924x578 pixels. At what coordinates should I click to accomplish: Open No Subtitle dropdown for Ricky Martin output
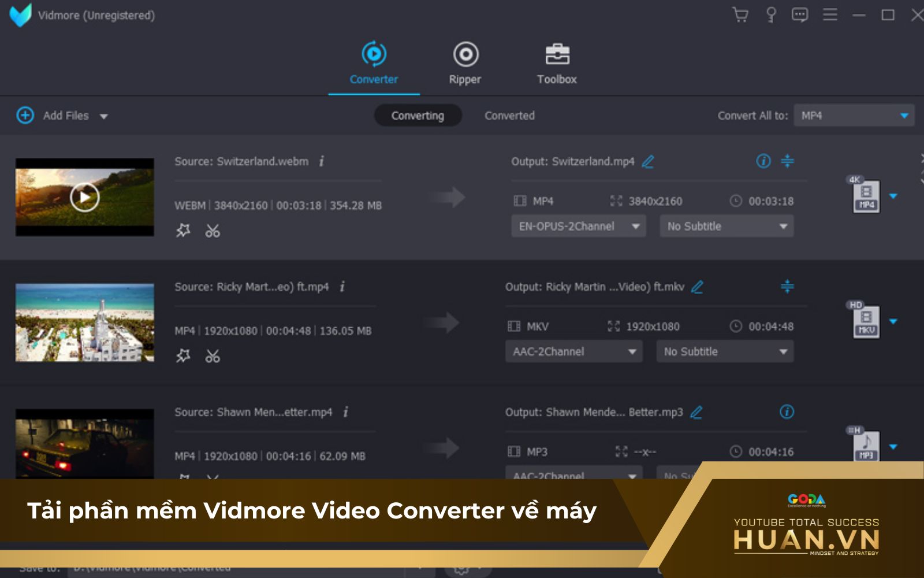click(725, 351)
